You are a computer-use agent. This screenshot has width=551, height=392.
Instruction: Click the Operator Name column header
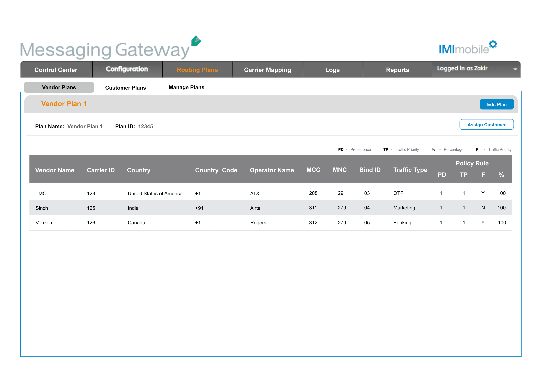272,170
